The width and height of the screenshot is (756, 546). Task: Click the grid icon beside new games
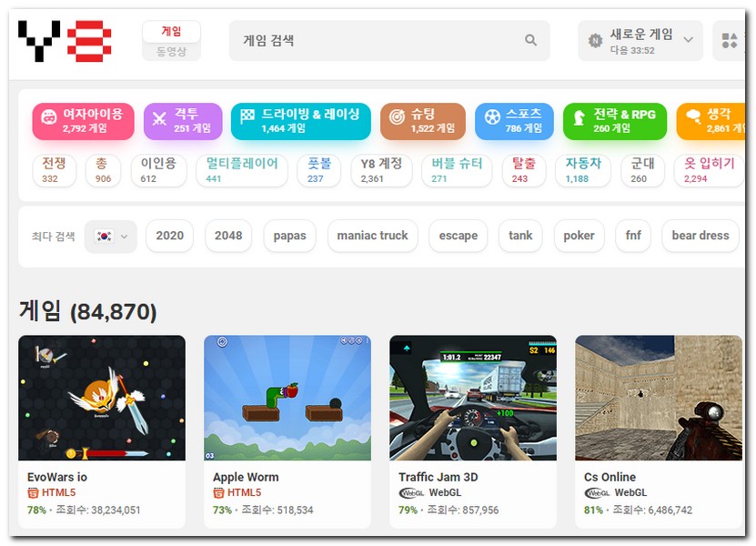[730, 41]
